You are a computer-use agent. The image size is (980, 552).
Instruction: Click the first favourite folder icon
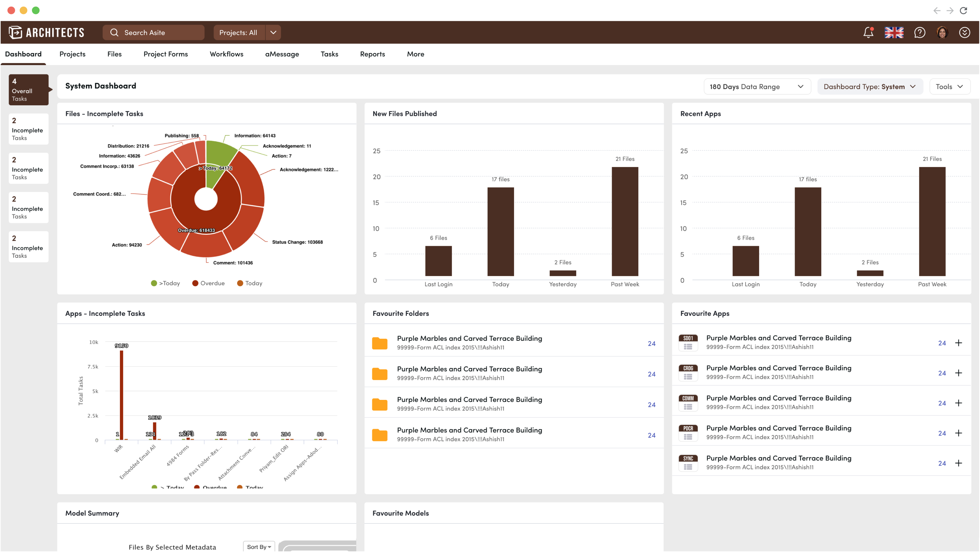pyautogui.click(x=380, y=343)
